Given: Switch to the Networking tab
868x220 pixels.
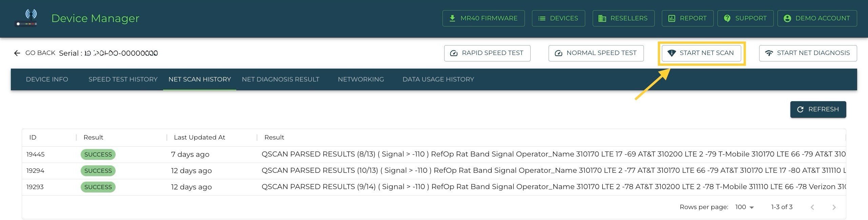Looking at the screenshot, I should click(361, 79).
